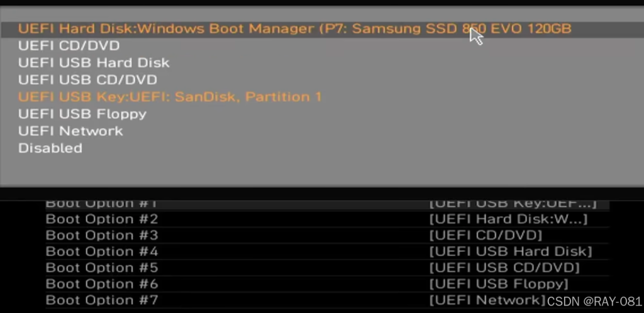Change the [UEFI Network] boot value
Image resolution: width=644 pixels, height=313 pixels.
(x=487, y=300)
